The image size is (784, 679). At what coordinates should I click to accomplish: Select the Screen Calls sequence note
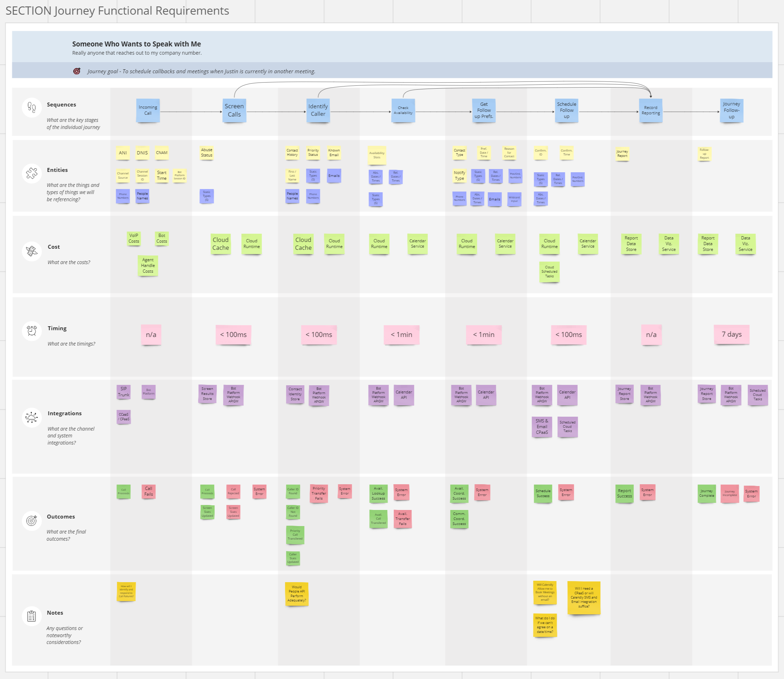[x=234, y=110]
